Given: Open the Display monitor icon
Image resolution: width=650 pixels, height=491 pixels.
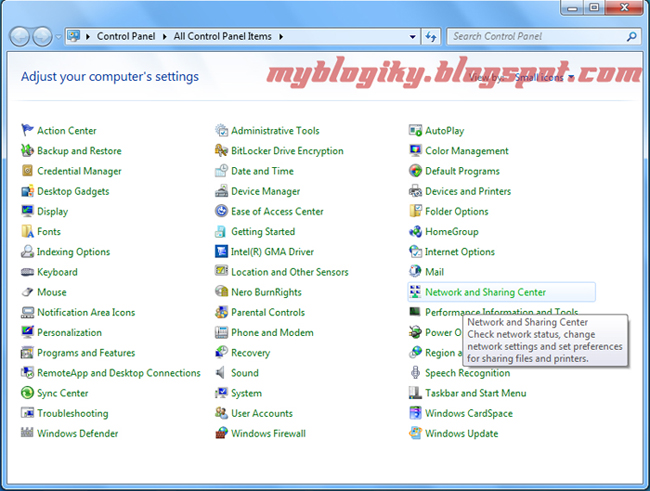Looking at the screenshot, I should [27, 211].
